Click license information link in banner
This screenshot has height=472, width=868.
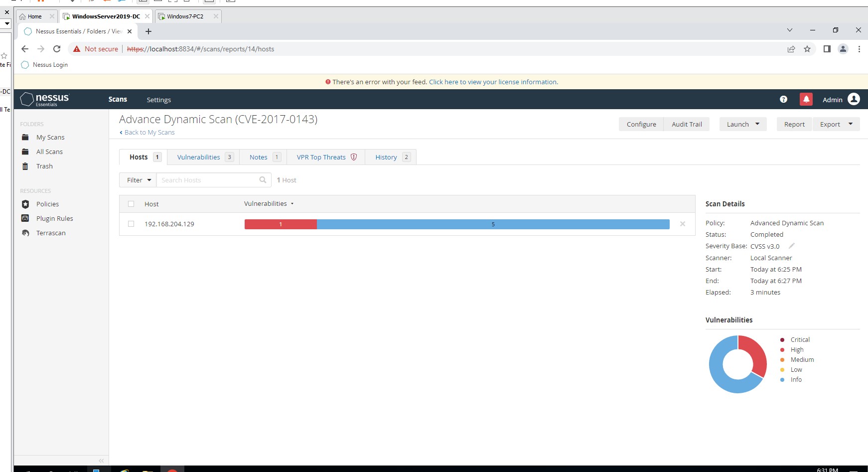(x=493, y=82)
